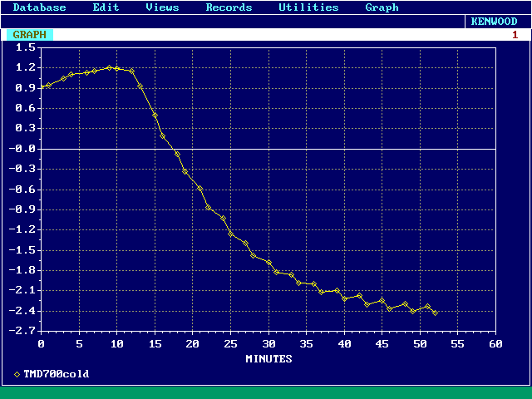Click the red page number 1
The width and height of the screenshot is (532, 399).
click(515, 35)
